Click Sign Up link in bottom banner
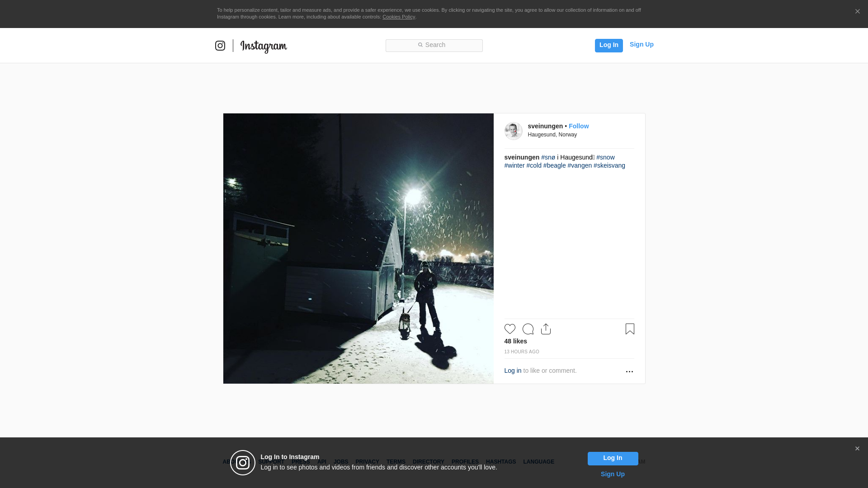The height and width of the screenshot is (488, 868). click(612, 474)
